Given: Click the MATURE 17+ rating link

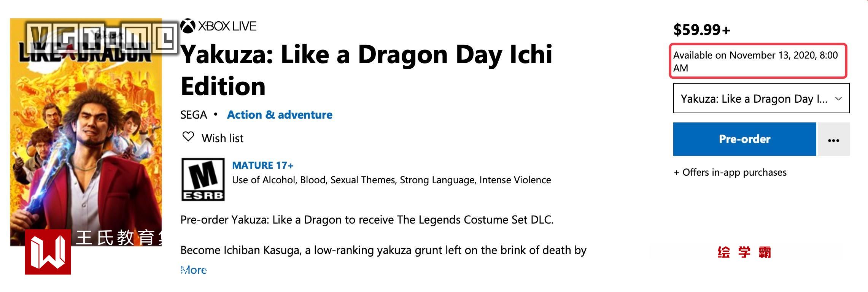Looking at the screenshot, I should tap(263, 165).
